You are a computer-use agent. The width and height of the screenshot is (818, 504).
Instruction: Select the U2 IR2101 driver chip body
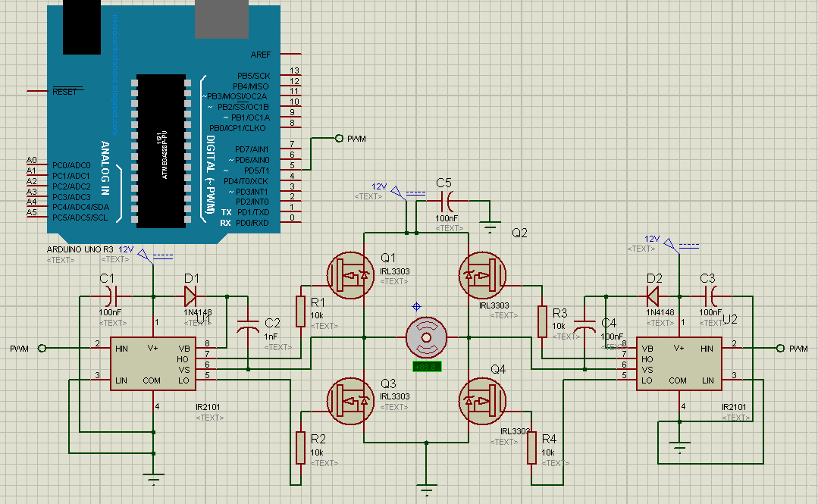pos(679,364)
